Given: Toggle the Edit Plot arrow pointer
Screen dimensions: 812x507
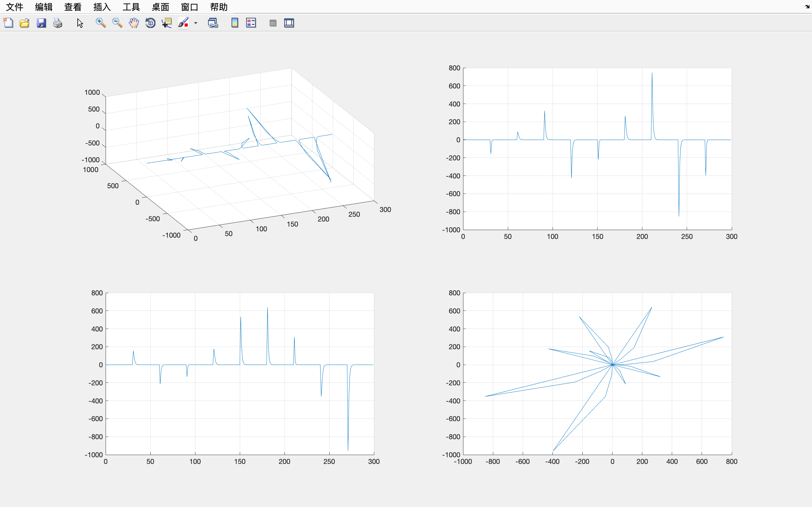Looking at the screenshot, I should [80, 23].
